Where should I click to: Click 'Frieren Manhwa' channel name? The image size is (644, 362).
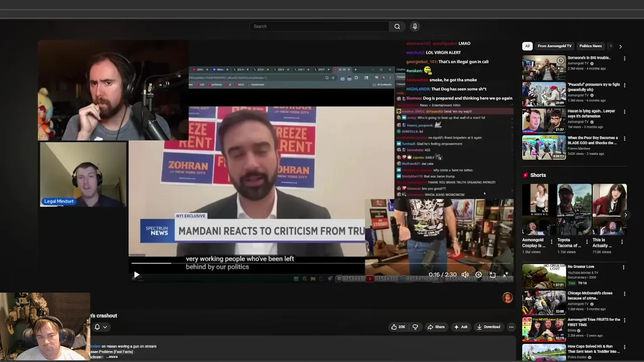579,148
